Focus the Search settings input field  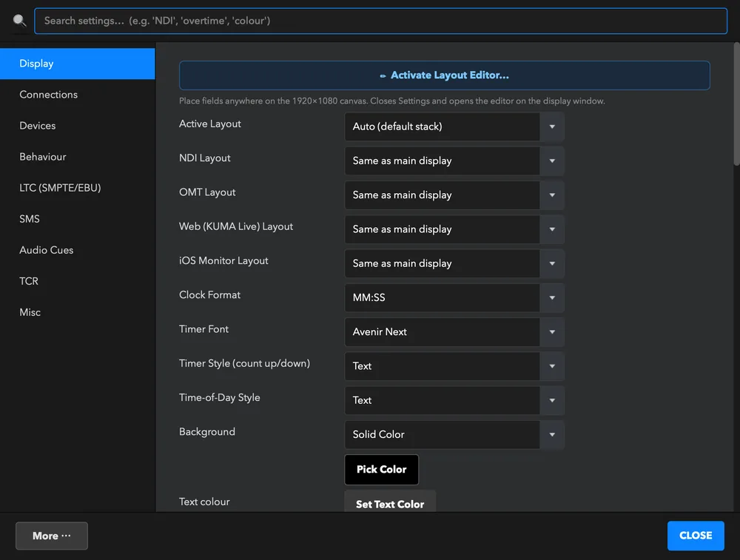tap(380, 21)
